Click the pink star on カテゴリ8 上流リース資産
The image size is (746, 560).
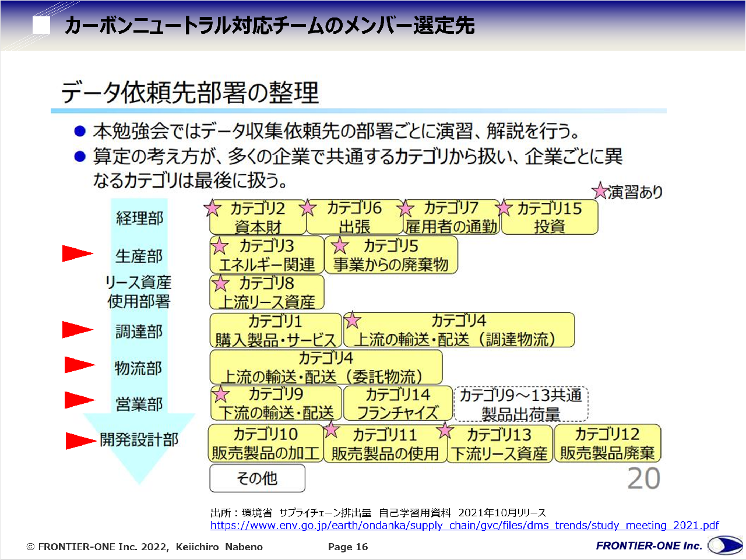pos(220,284)
